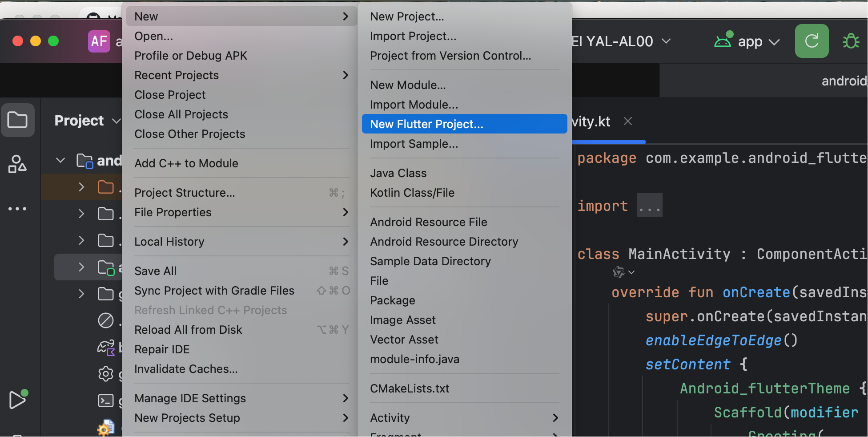
Task: Expand the folded import block
Action: [x=649, y=206]
